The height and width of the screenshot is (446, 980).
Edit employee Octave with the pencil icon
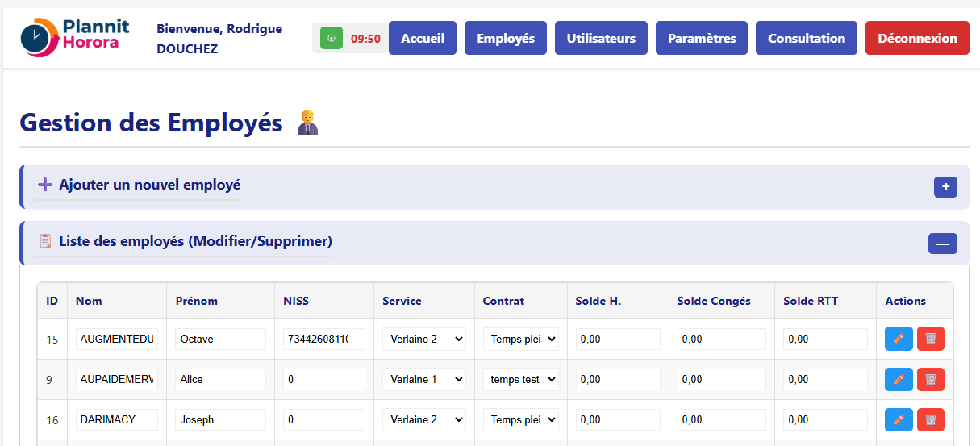coord(899,340)
